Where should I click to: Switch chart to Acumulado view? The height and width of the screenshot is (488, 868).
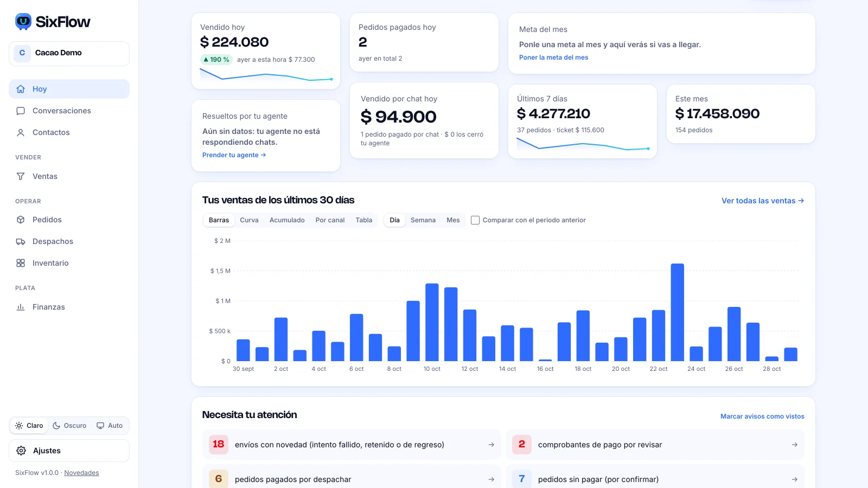tap(287, 220)
